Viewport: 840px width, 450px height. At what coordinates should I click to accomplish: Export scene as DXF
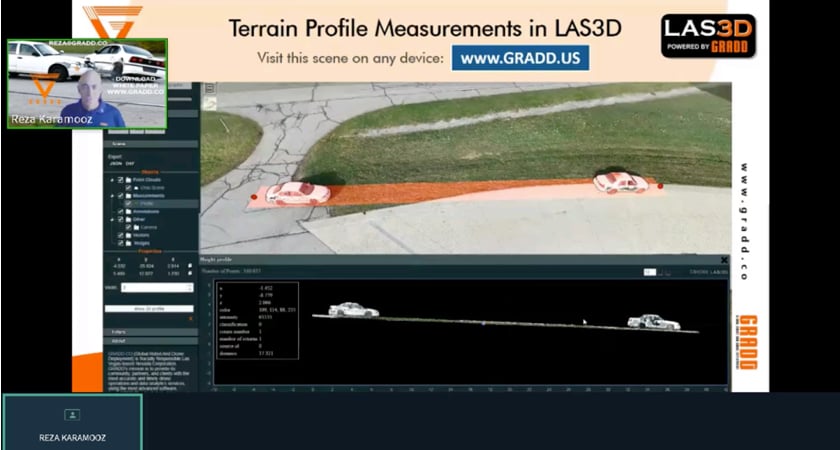pos(130,163)
